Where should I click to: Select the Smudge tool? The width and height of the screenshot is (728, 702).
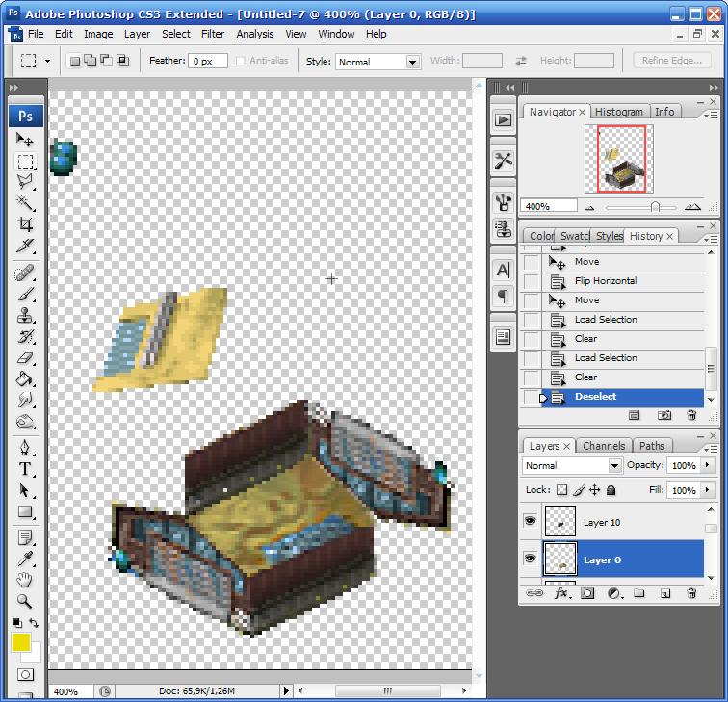pyautogui.click(x=25, y=400)
